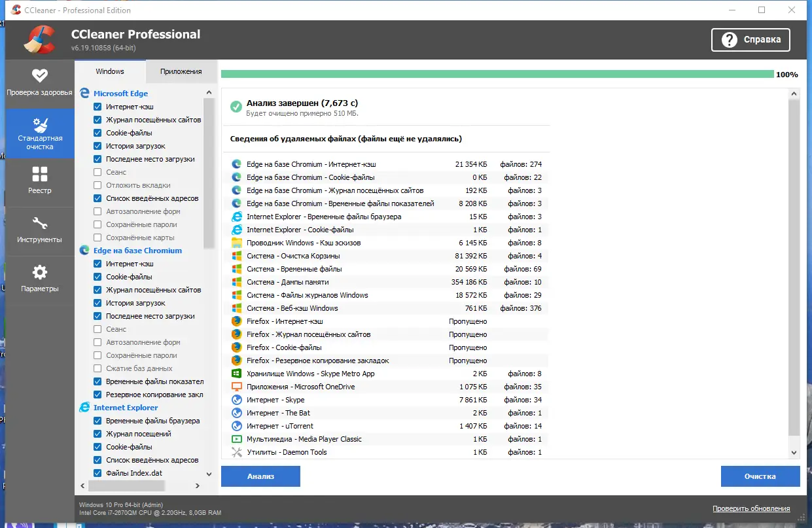This screenshot has width=812, height=528.
Task: Click results pane scroll down arrow
Action: 794,453
